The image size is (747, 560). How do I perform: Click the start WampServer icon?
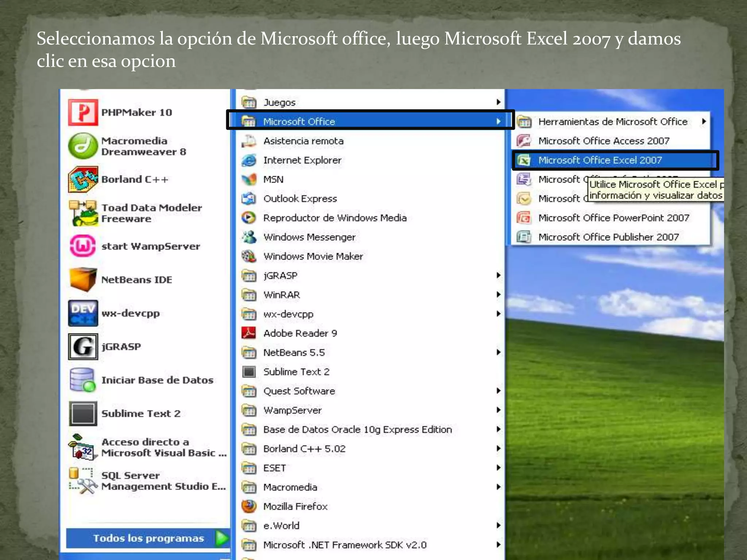tap(83, 246)
